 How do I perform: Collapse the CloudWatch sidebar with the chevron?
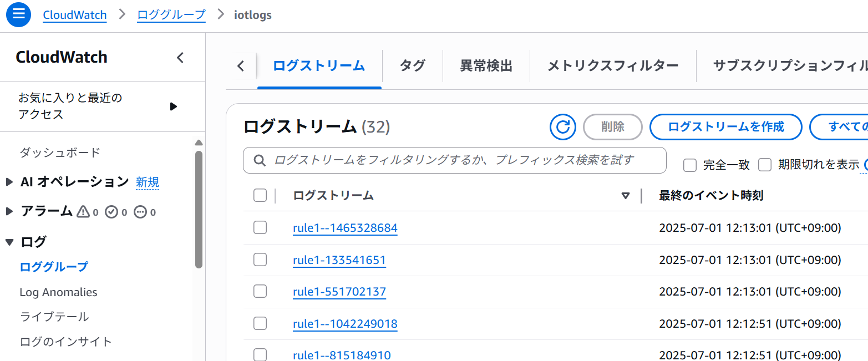tap(180, 58)
